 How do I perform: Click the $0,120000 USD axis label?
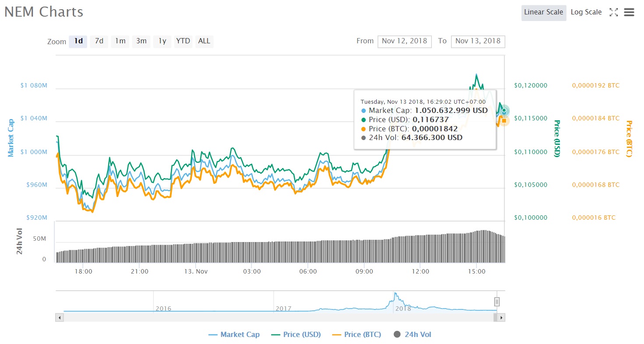pyautogui.click(x=531, y=85)
